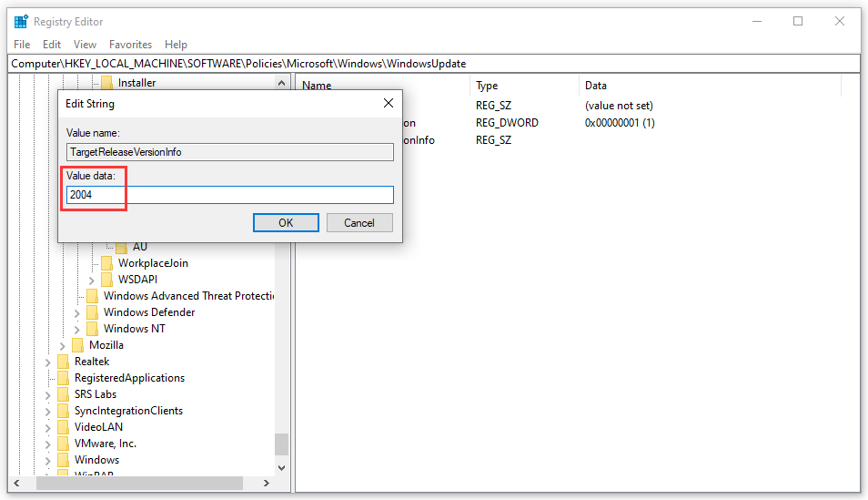Viewport: 868px width, 500px height.
Task: Click the tree horizontal scrollbar thumb
Action: 139,484
